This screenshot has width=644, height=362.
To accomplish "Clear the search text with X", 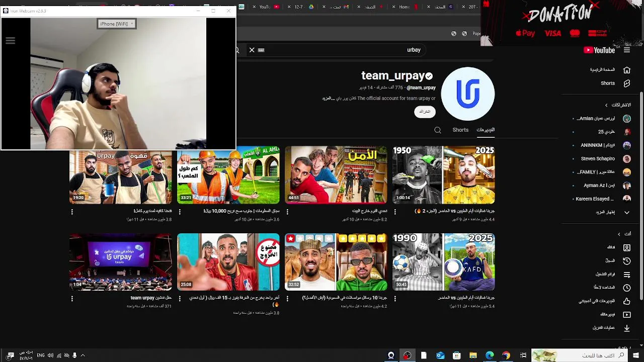I will 252,50.
